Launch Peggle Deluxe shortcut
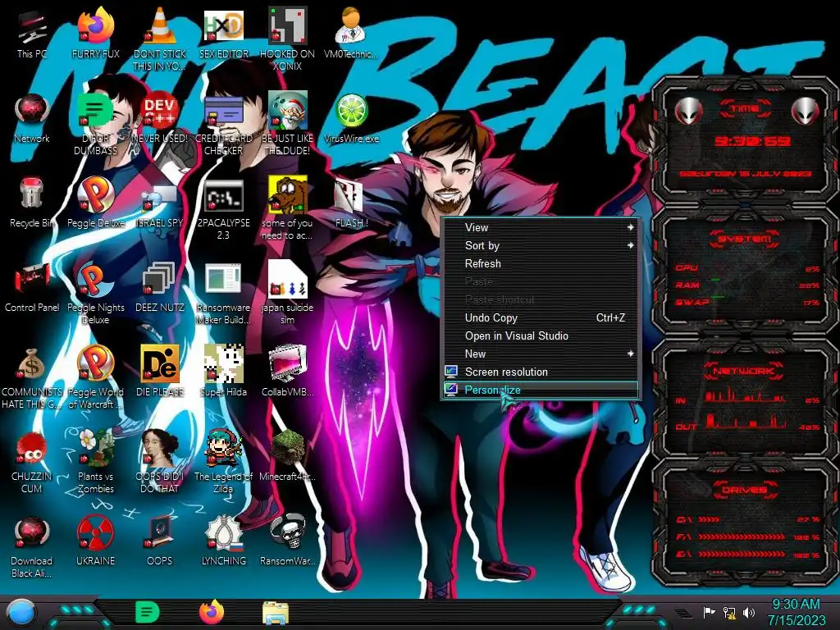Viewport: 840px width, 630px height. (x=95, y=202)
